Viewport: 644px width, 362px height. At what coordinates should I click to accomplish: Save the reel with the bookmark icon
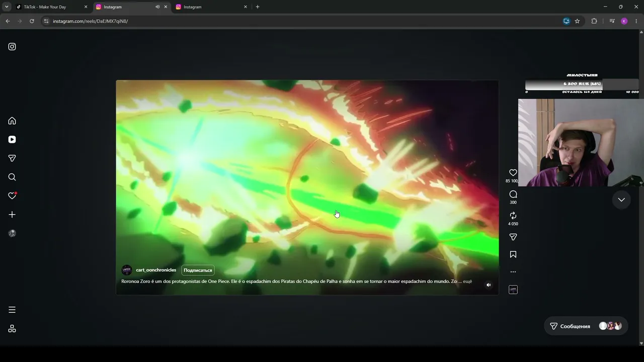pos(513,254)
